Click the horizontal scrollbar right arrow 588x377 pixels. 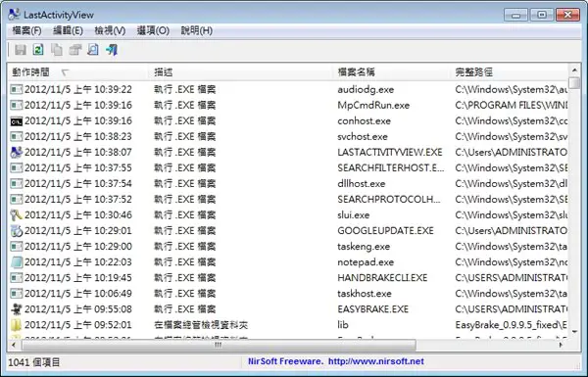[x=561, y=345]
